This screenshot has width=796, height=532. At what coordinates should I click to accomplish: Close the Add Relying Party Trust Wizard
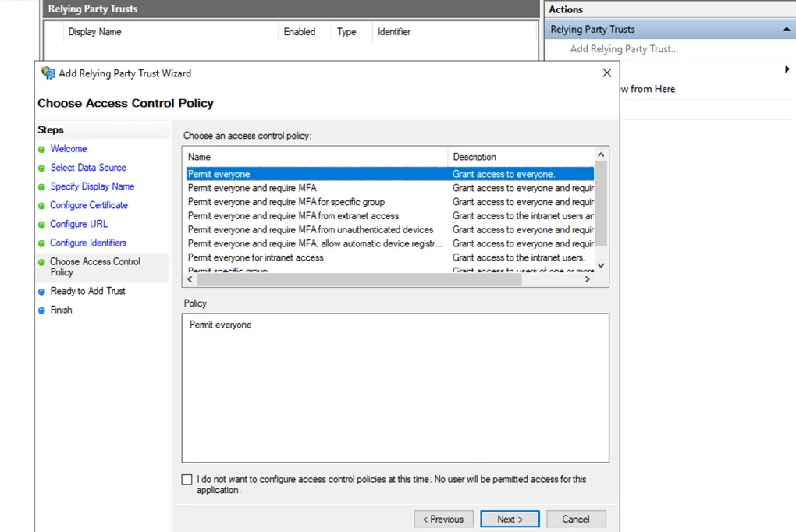pos(607,73)
